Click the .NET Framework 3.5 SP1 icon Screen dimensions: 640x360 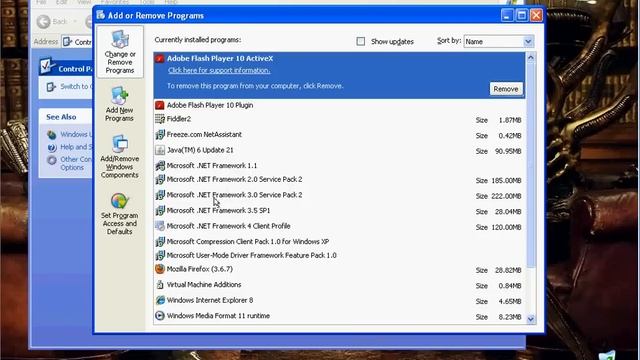tap(160, 210)
